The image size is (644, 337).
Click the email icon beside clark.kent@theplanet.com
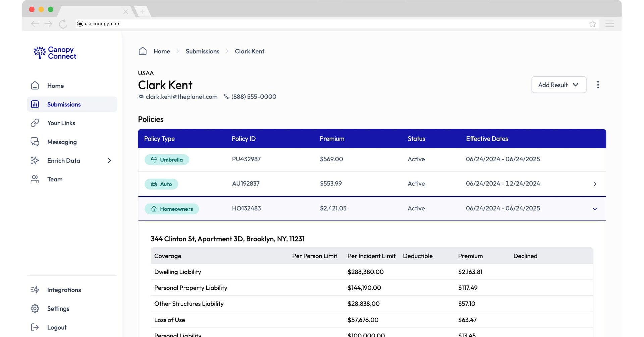pos(141,96)
